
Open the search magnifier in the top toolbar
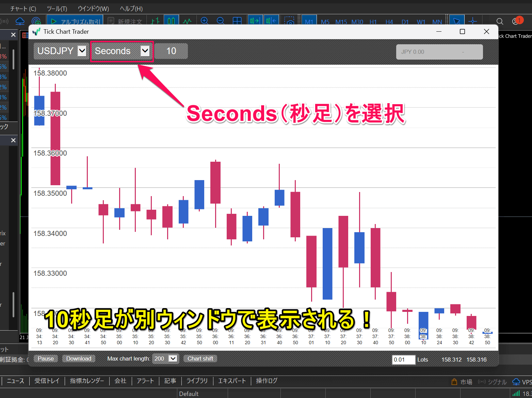[500, 21]
